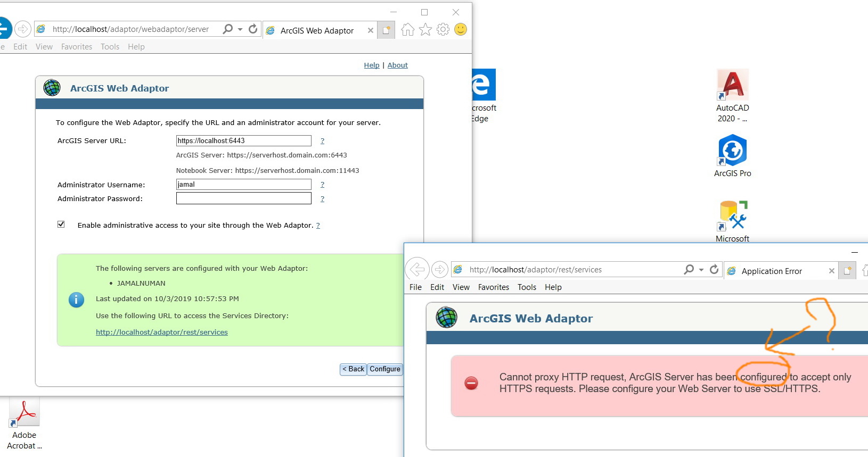Click the search magnifier in the webadaptor/server address bar
Image resolution: width=868 pixels, height=457 pixels.
click(228, 29)
